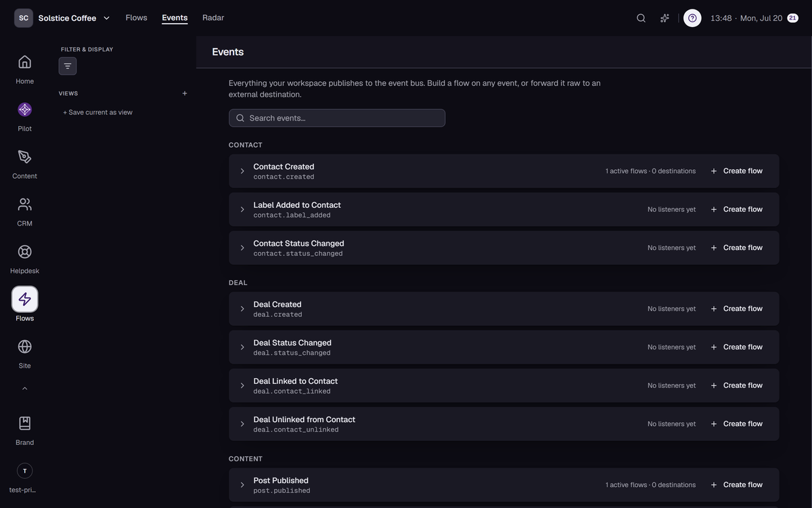Click the Events page heading

(228, 52)
